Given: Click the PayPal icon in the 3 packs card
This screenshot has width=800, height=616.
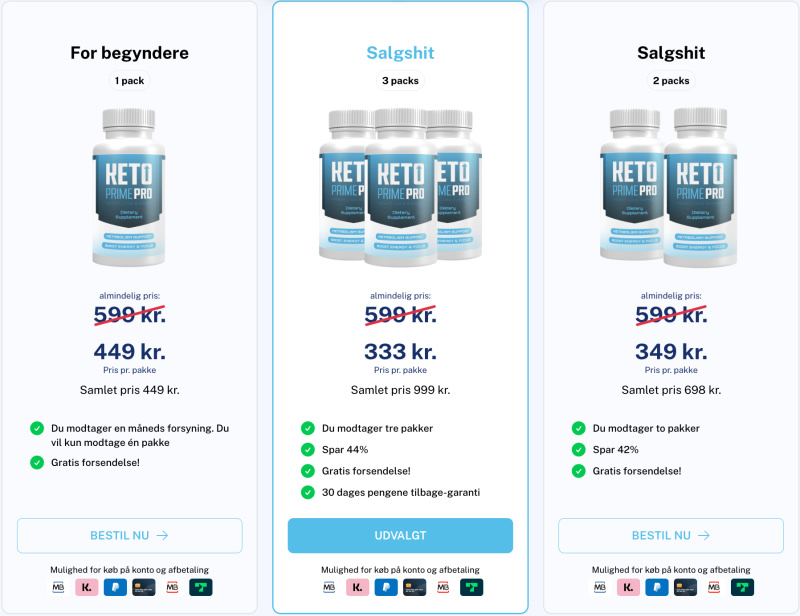Looking at the screenshot, I should pos(386,587).
